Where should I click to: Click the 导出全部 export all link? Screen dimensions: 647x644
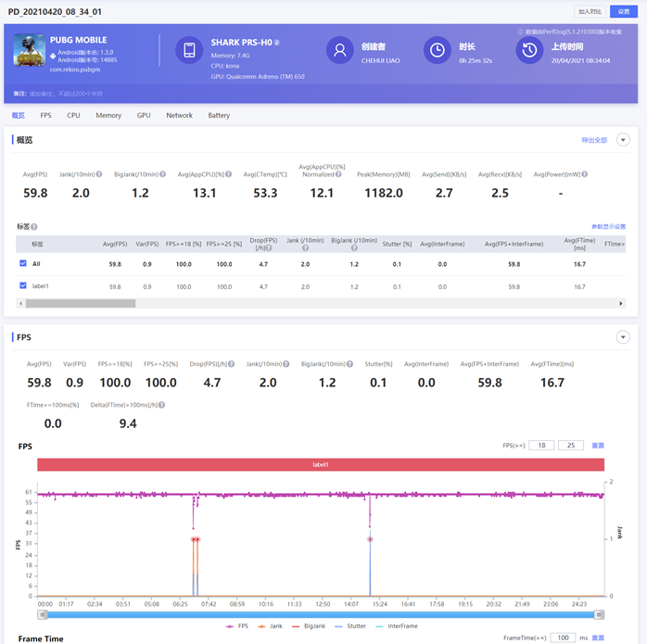(593, 140)
